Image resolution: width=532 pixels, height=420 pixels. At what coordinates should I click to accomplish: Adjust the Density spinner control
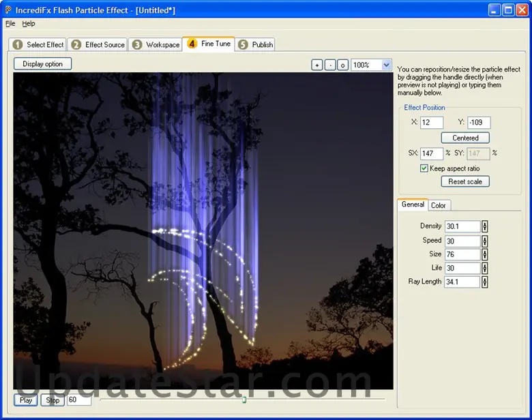[x=485, y=226]
